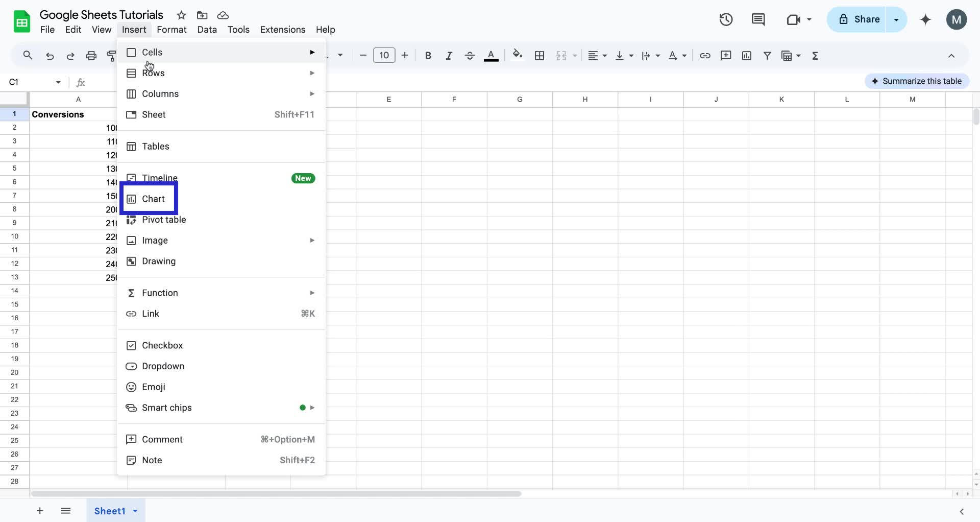Insert a function using the sigma icon
Viewport: 980px width, 522px height.
pyautogui.click(x=815, y=55)
